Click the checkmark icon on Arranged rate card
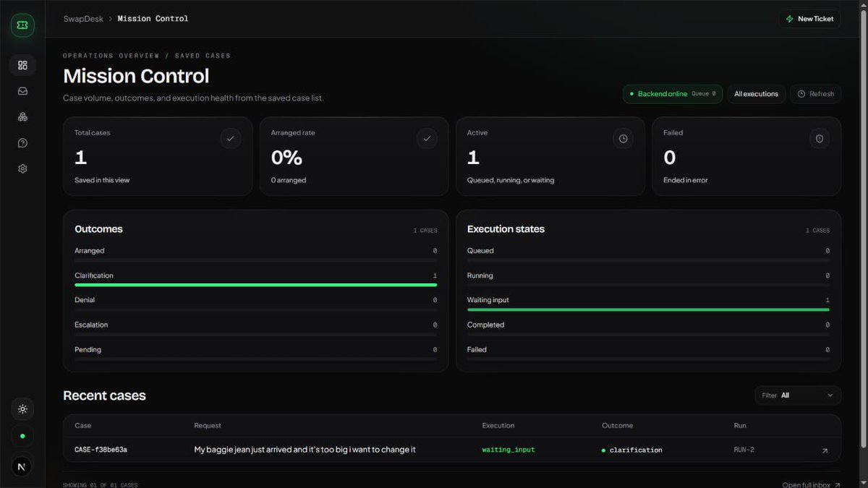This screenshot has height=488, width=868. tap(427, 138)
